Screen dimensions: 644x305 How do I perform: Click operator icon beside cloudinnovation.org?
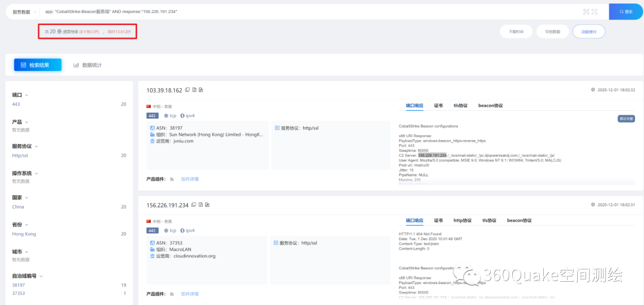pyautogui.click(x=153, y=256)
